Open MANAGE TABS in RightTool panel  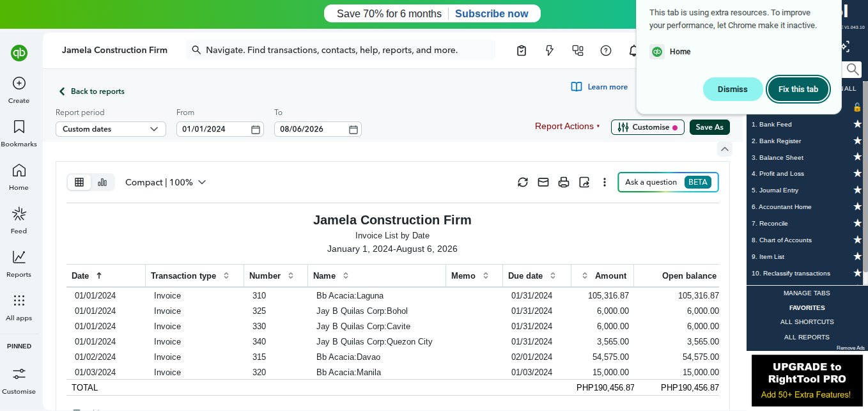807,293
